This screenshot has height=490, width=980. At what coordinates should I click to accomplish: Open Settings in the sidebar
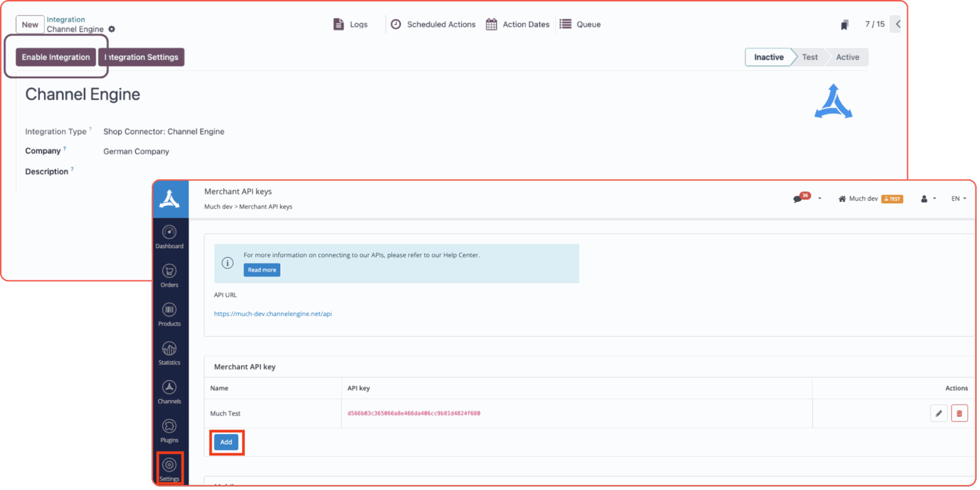click(169, 470)
